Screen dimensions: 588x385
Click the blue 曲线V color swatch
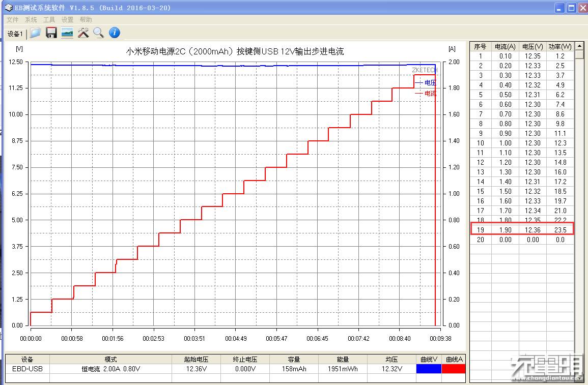(x=429, y=369)
